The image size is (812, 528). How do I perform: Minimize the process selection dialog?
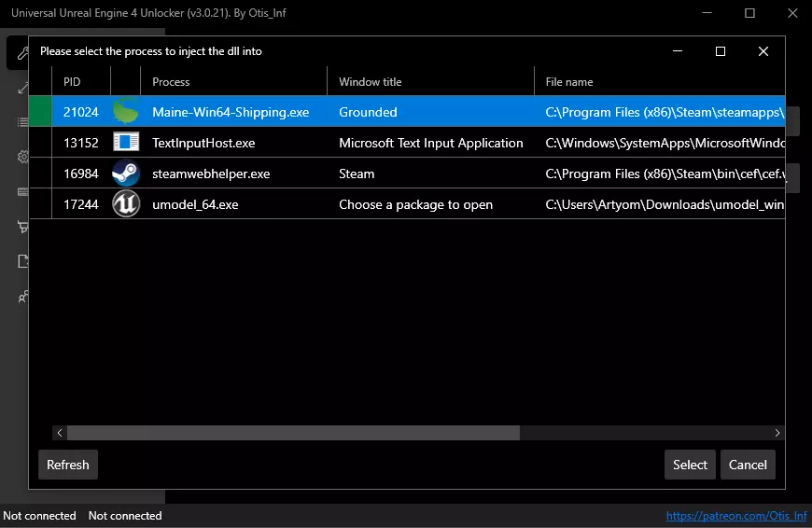point(678,51)
